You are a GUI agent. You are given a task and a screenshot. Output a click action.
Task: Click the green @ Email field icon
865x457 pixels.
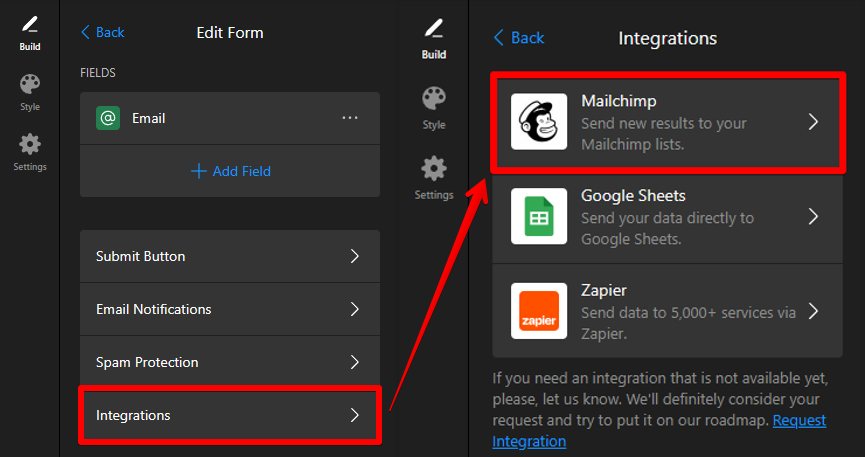click(108, 118)
